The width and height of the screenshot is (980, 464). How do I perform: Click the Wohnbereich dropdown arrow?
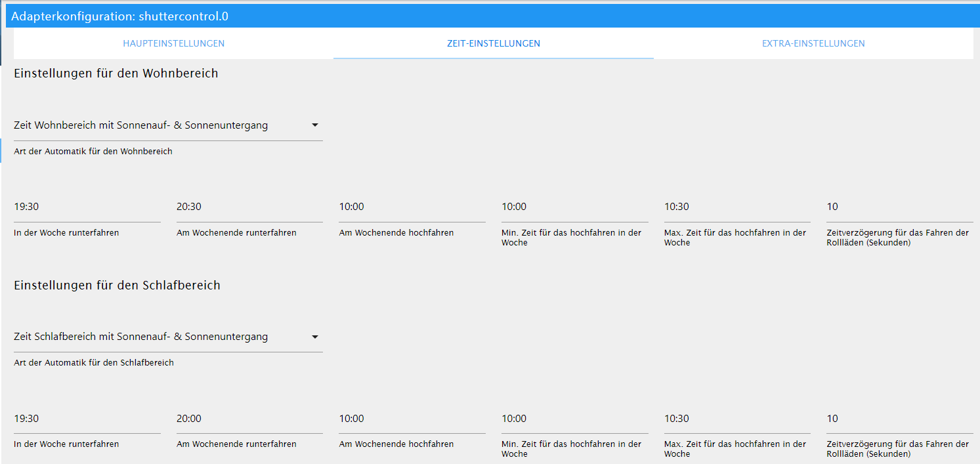click(x=314, y=125)
